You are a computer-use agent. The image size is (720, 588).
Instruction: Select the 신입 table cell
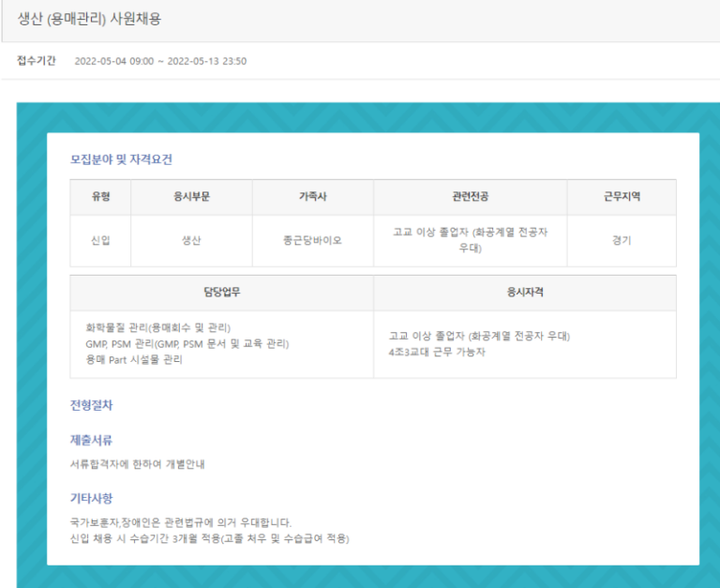pos(100,240)
